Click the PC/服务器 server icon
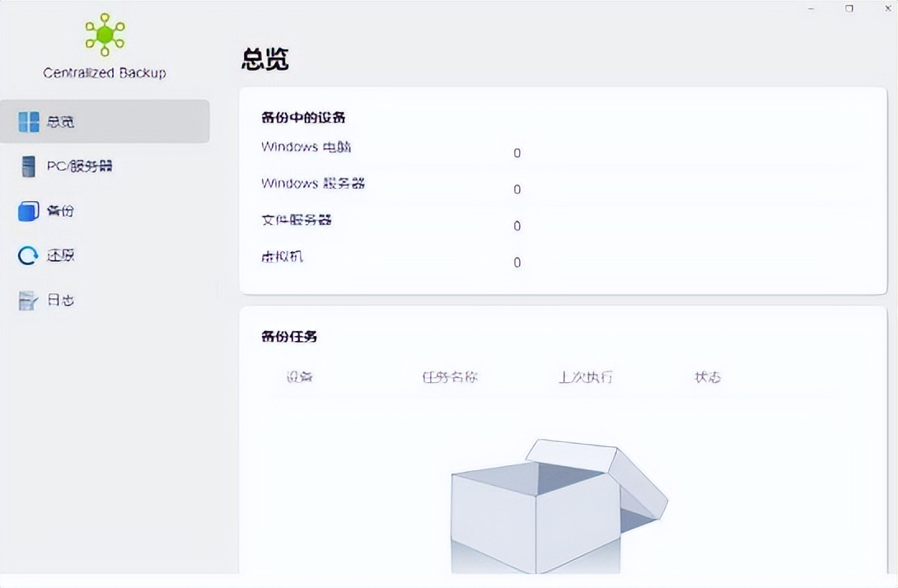The height and width of the screenshot is (588, 898). click(27, 166)
